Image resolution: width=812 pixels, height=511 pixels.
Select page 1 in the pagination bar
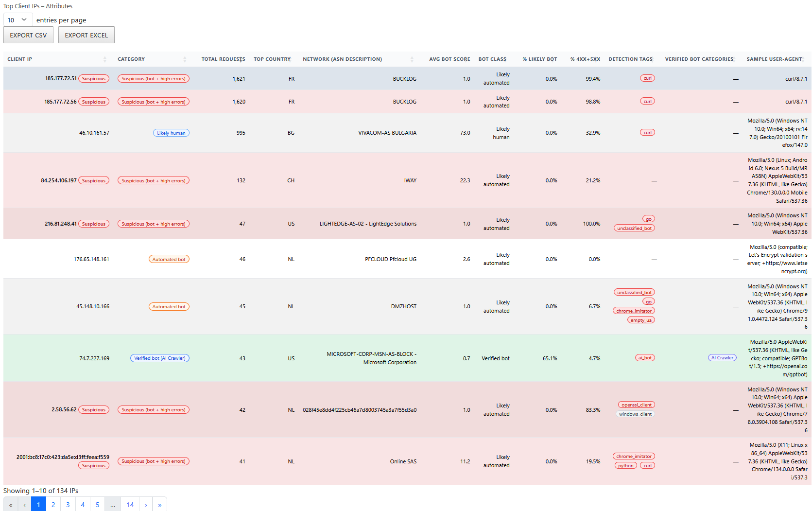point(38,505)
